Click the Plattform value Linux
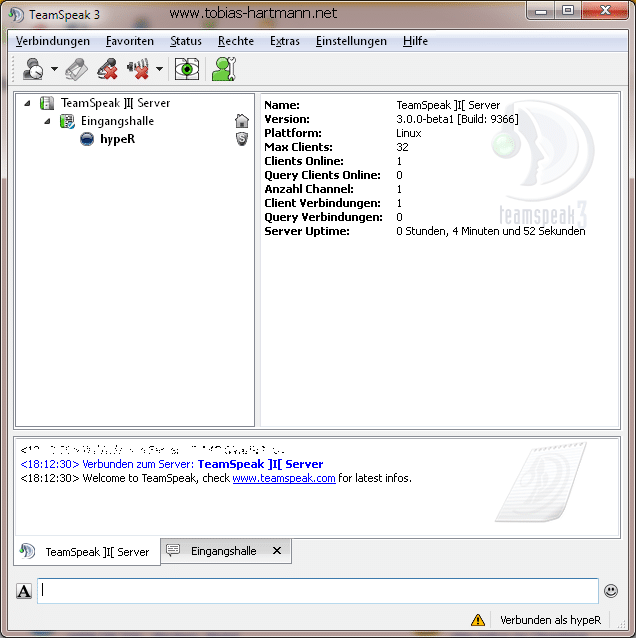636x638 pixels. click(409, 133)
